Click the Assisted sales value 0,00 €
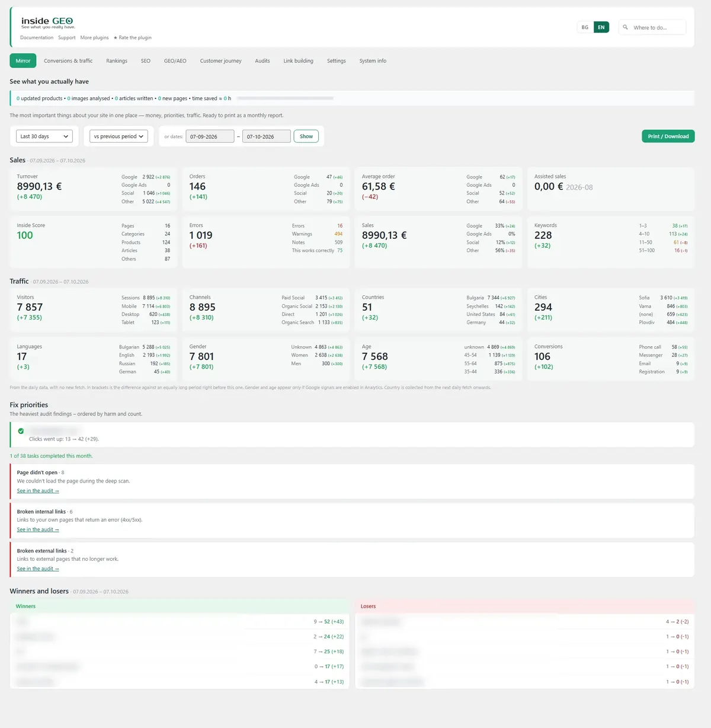 tap(549, 186)
